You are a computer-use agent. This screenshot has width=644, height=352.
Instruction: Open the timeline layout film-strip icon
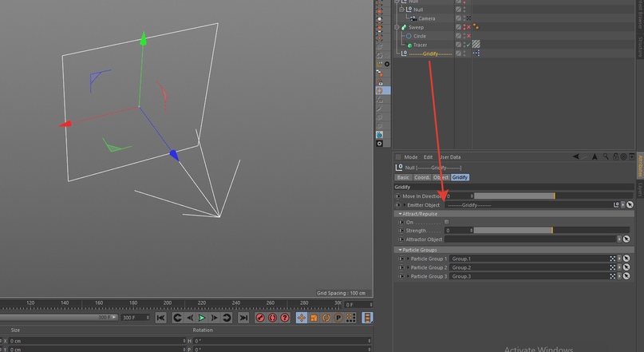click(367, 318)
